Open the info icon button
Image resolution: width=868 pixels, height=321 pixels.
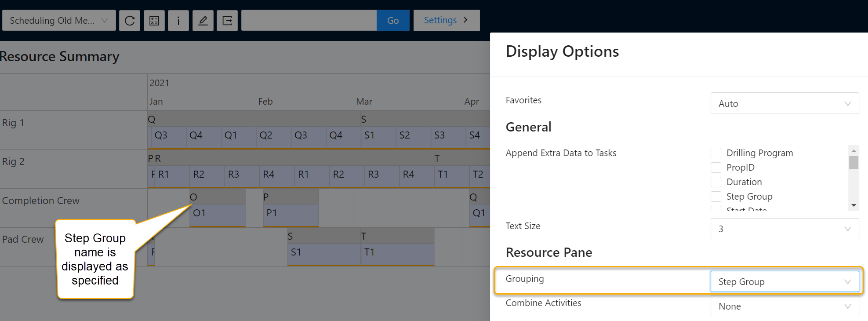178,21
